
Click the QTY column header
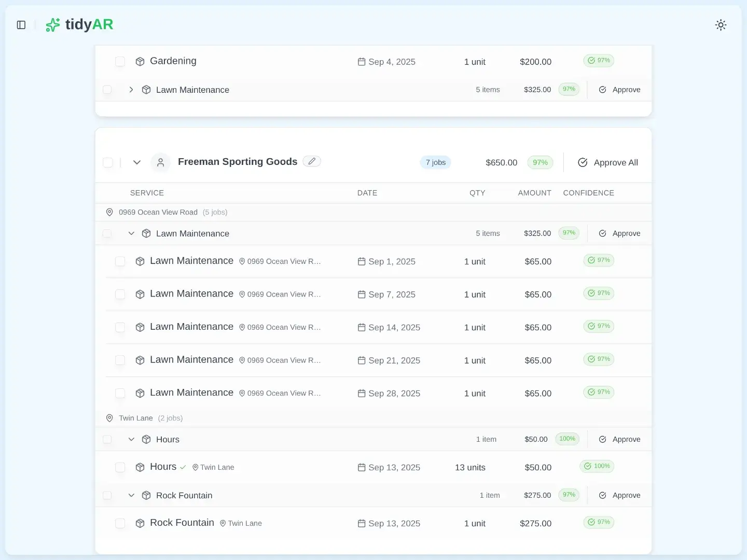pos(477,193)
